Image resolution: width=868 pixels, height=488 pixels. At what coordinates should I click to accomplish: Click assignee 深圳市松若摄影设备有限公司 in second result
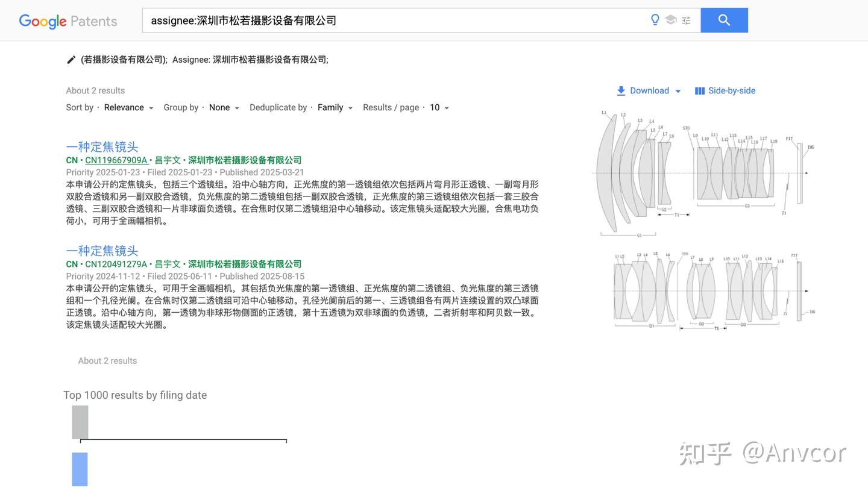coord(245,264)
